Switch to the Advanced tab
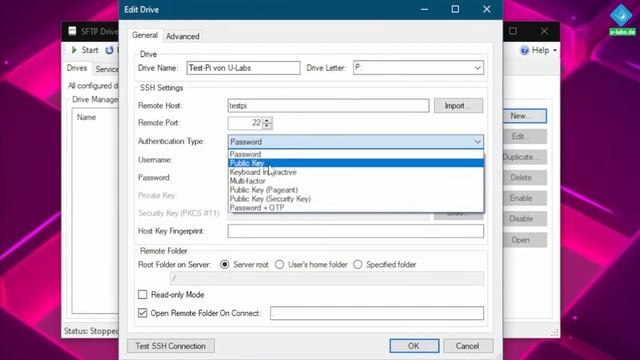 (182, 36)
